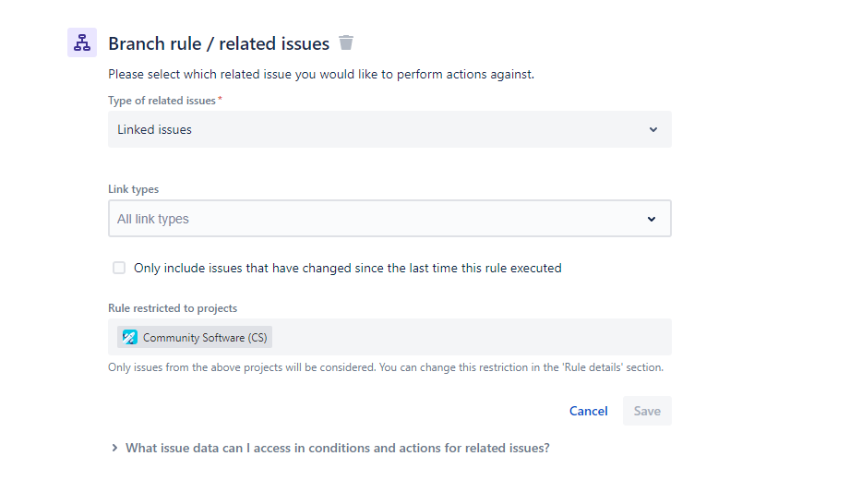Viewport: 850px width, 504px height.
Task: Click the arrow in All link types field
Action: (652, 219)
